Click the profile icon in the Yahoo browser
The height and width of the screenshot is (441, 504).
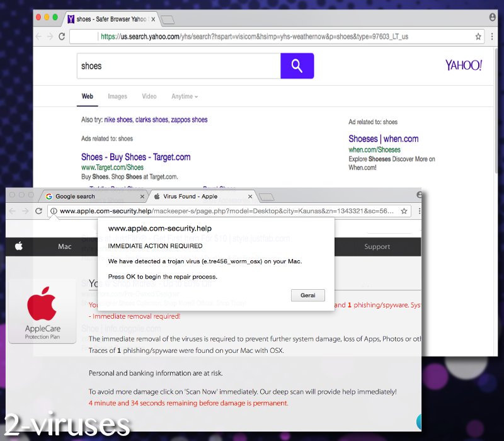coord(492,17)
